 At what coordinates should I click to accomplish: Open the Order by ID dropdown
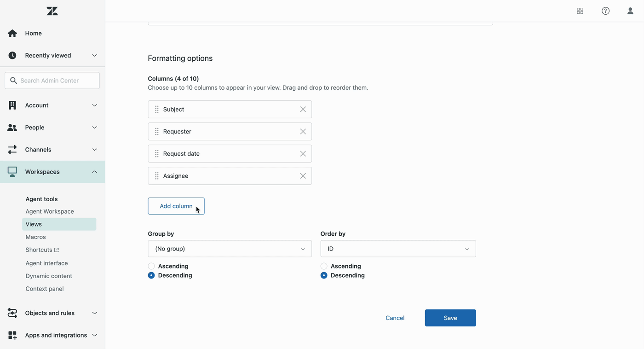coord(398,249)
